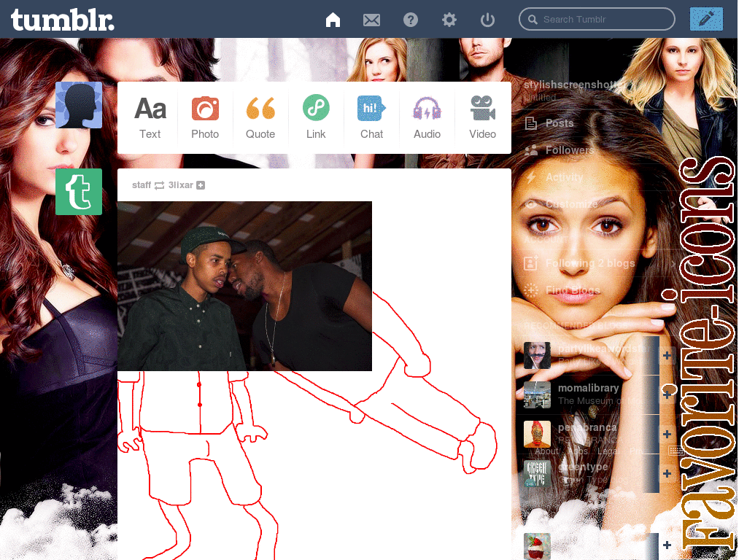Create a new Quote post
The image size is (747, 560).
coord(260,117)
